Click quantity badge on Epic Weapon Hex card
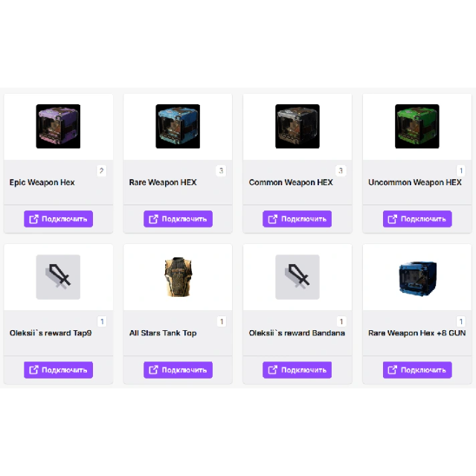The height and width of the screenshot is (476, 476). click(x=101, y=171)
